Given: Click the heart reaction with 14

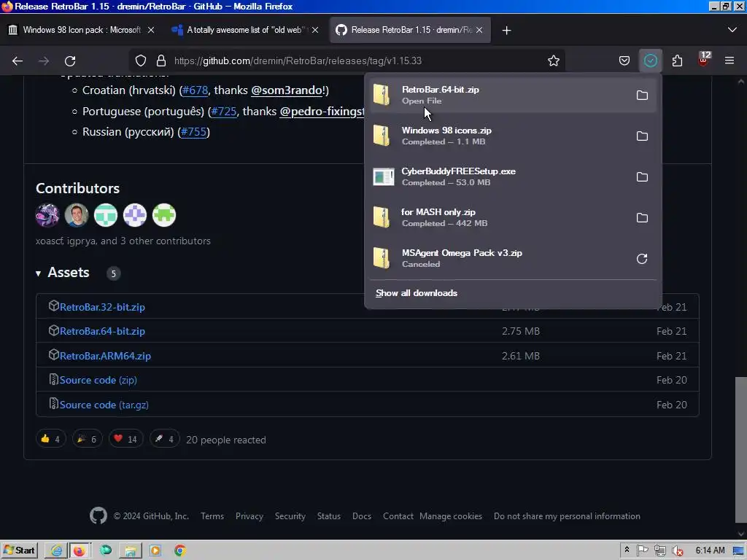Looking at the screenshot, I should coord(125,439).
